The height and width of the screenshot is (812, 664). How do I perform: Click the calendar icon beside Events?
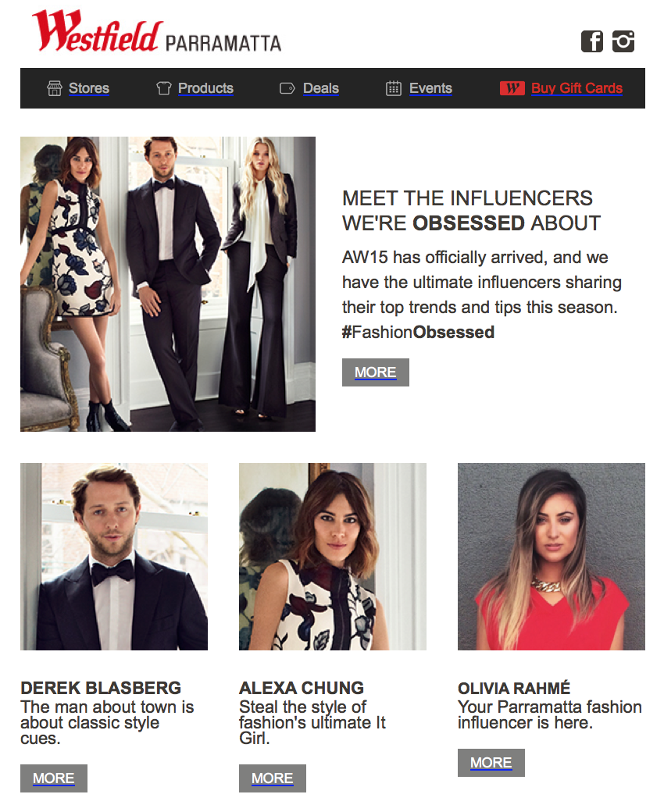[x=394, y=88]
